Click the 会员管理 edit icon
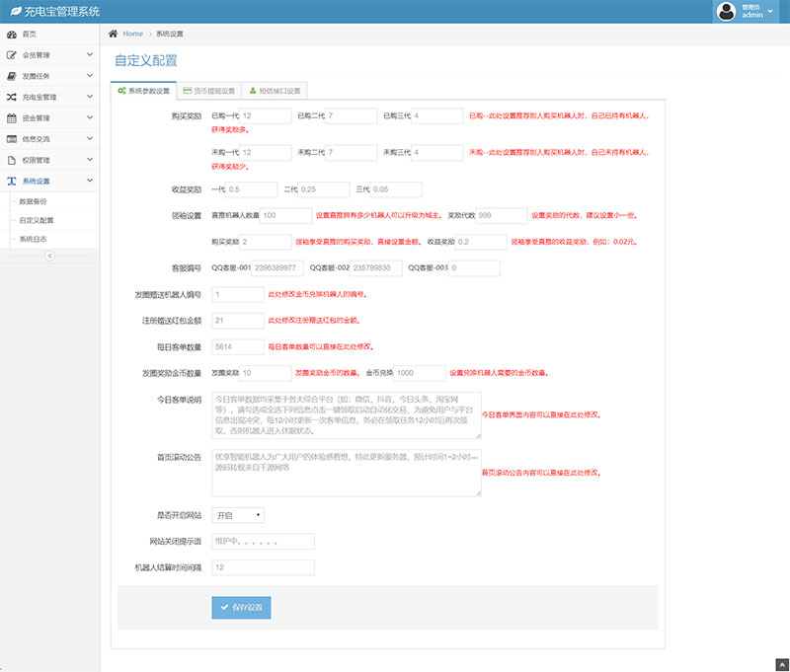The width and height of the screenshot is (790, 672). 11,55
